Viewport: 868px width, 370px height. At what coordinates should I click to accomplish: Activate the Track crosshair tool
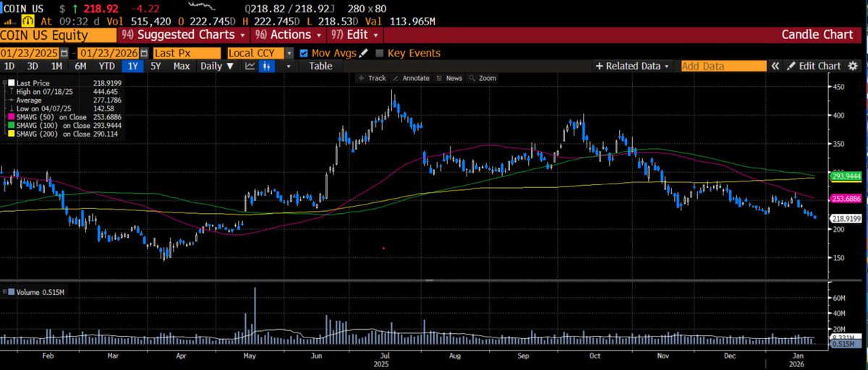pyautogui.click(x=373, y=78)
